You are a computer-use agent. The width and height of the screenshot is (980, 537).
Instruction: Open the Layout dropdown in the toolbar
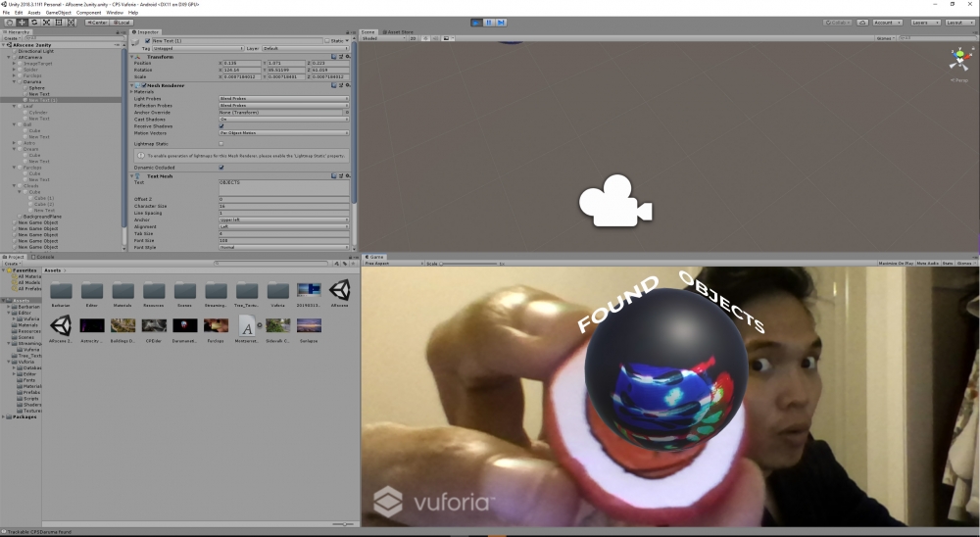(x=956, y=22)
